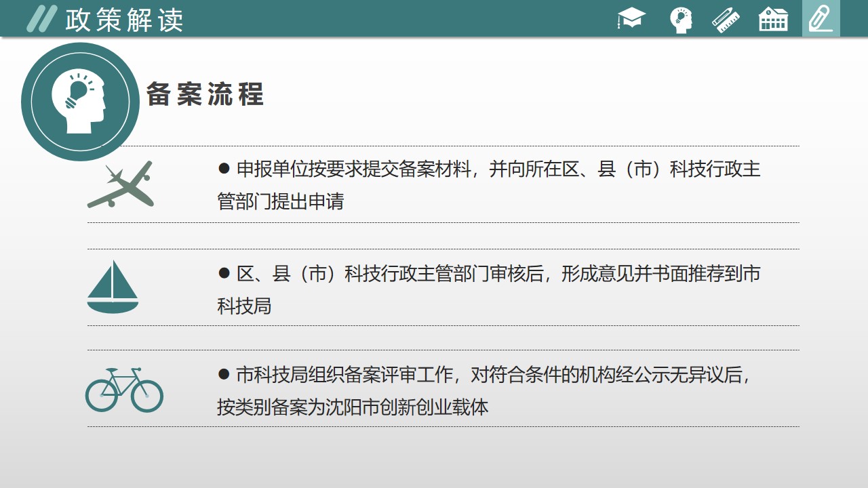Click the 政策解读 header title
The height and width of the screenshot is (488, 868).
tap(124, 20)
